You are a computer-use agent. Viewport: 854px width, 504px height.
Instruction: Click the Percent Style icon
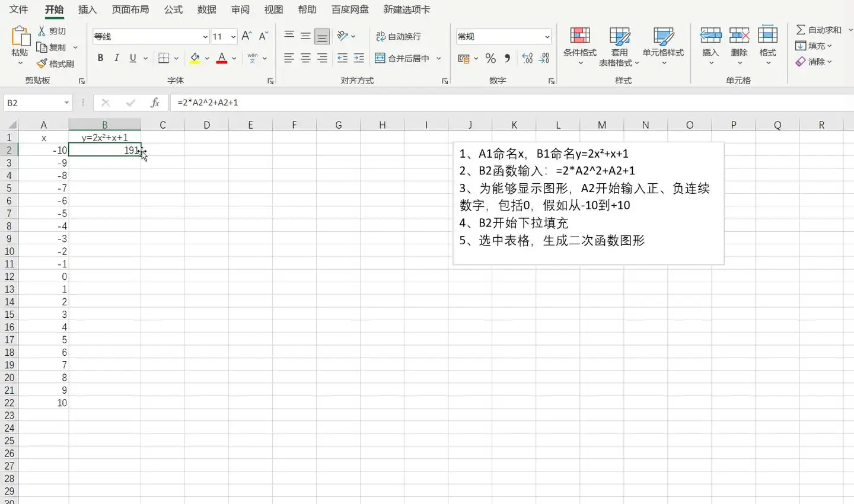490,58
